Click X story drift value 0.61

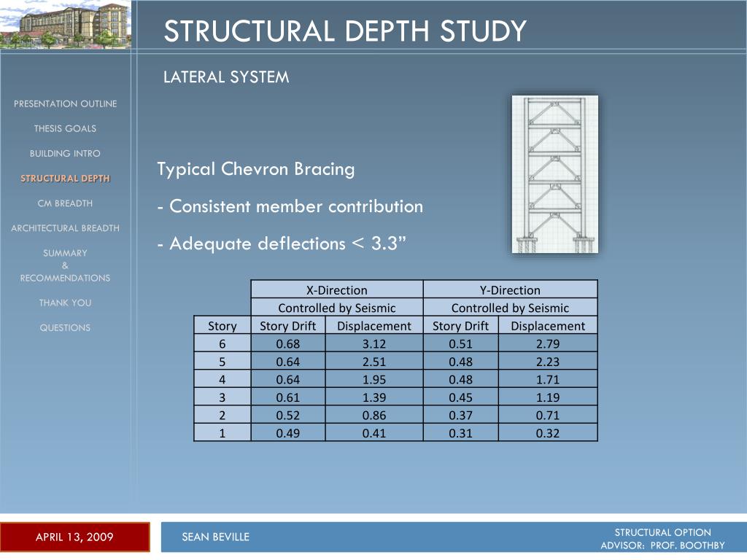(287, 397)
